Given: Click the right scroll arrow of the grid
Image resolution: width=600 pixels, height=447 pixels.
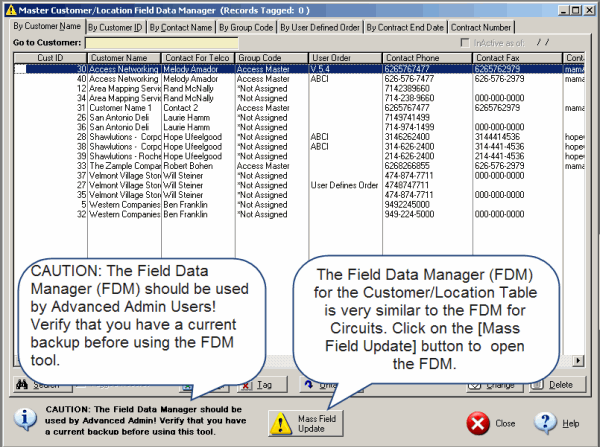Looking at the screenshot, I should coord(578,361).
